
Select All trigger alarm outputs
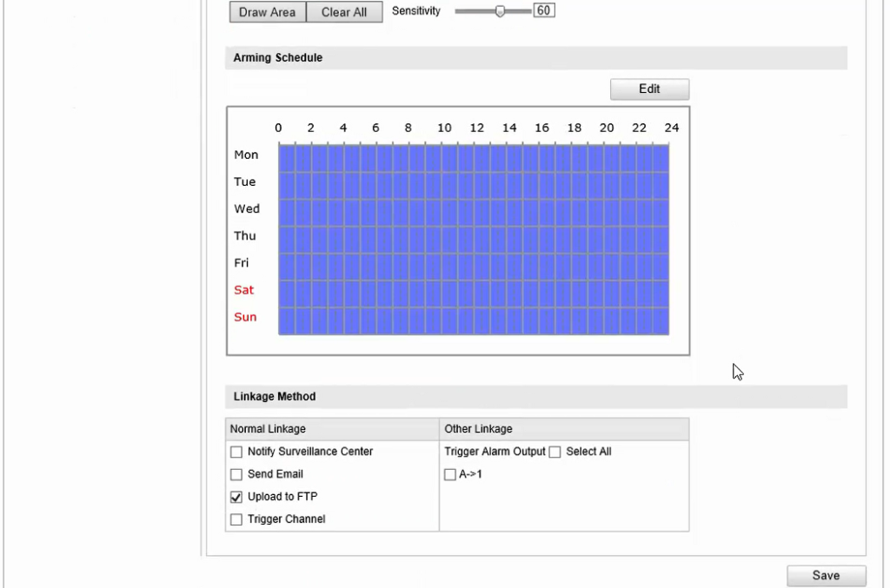[x=555, y=452]
